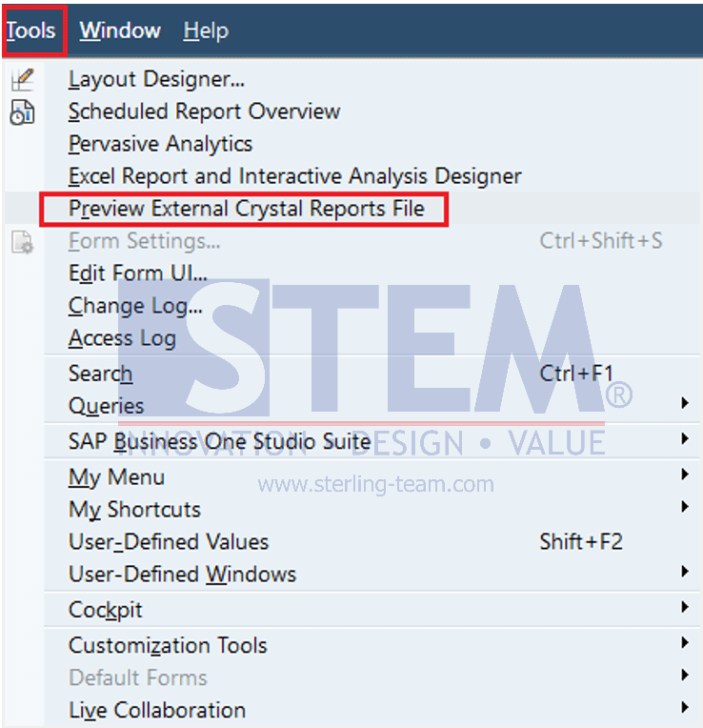Open Pervasive Analytics
This screenshot has width=703, height=728.
[161, 144]
